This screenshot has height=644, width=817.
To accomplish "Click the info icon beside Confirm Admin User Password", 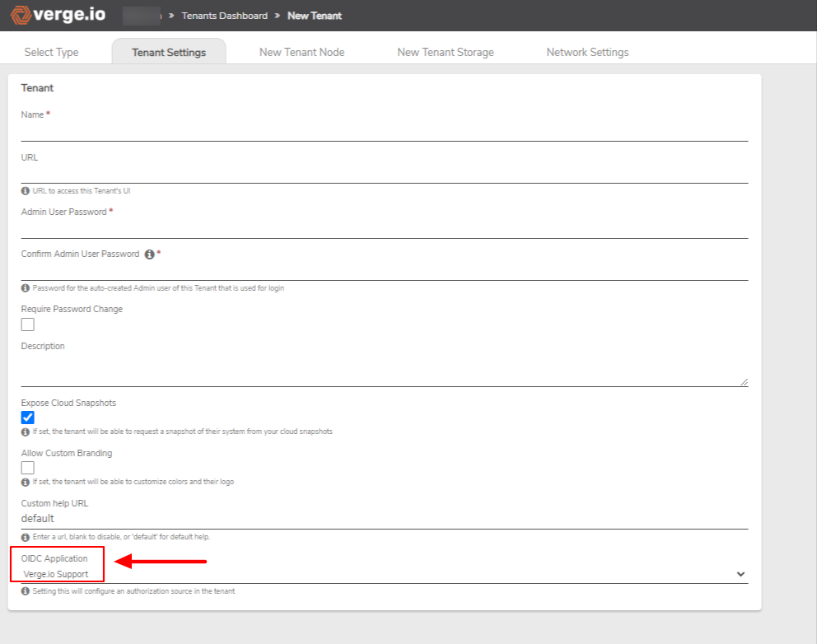I will pyautogui.click(x=149, y=255).
